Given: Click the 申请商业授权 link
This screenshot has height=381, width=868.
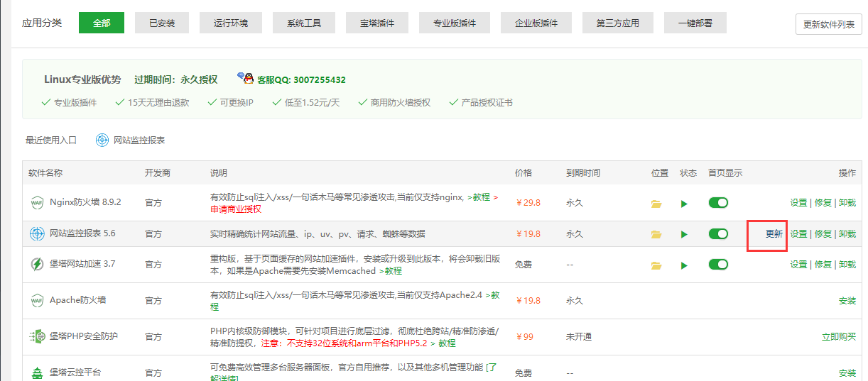Looking at the screenshot, I should pos(236,209).
